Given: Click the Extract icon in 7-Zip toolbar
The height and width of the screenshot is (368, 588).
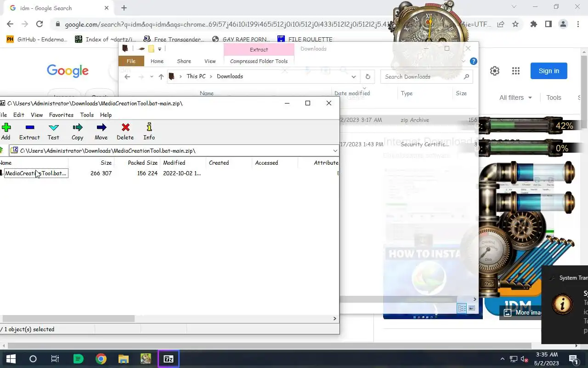Looking at the screenshot, I should [29, 131].
